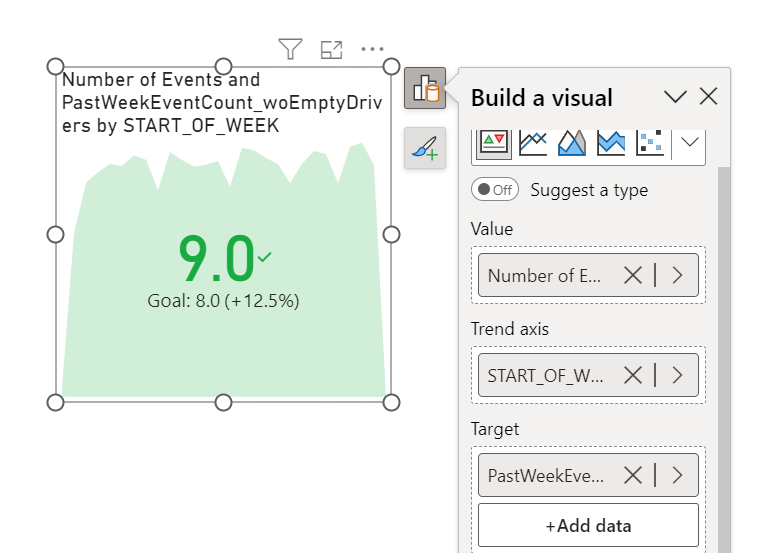Select the line chart visual type
780x553 pixels.
[532, 143]
